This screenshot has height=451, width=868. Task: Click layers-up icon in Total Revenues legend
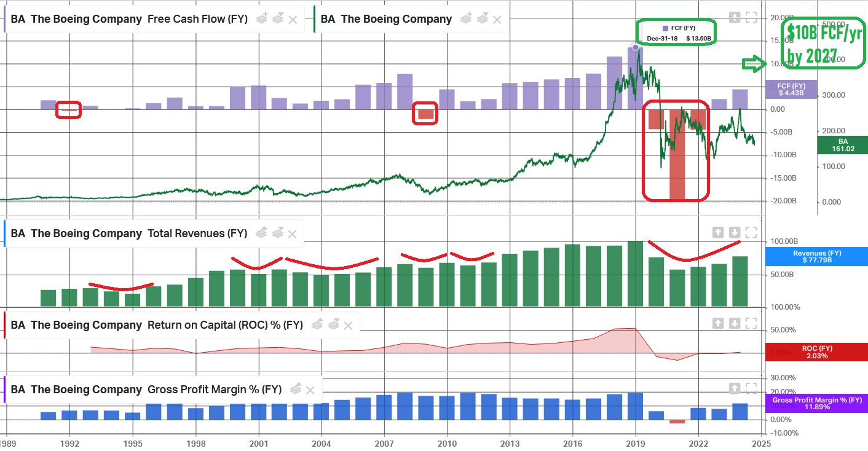click(261, 233)
